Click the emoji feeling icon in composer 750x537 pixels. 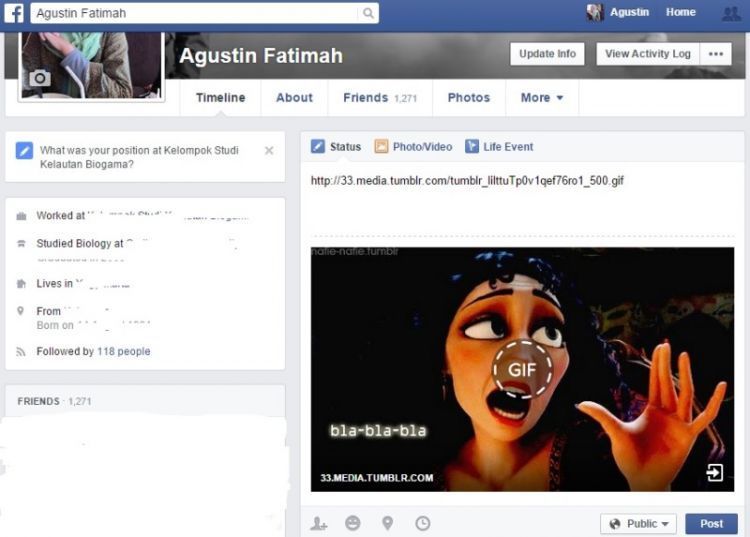click(x=353, y=523)
